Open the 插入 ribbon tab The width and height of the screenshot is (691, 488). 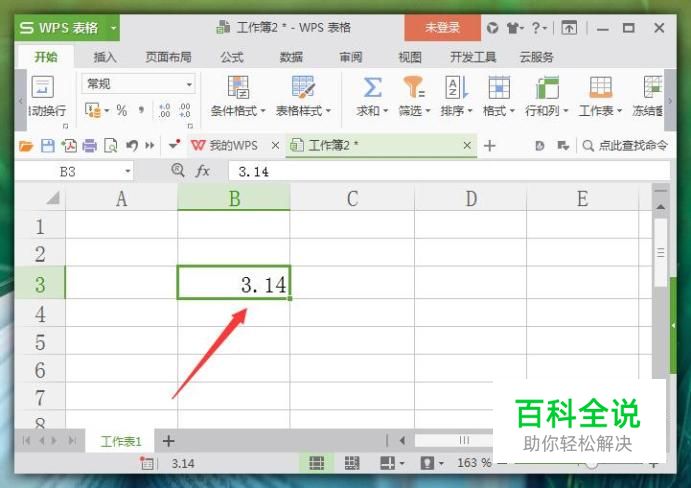pos(105,57)
